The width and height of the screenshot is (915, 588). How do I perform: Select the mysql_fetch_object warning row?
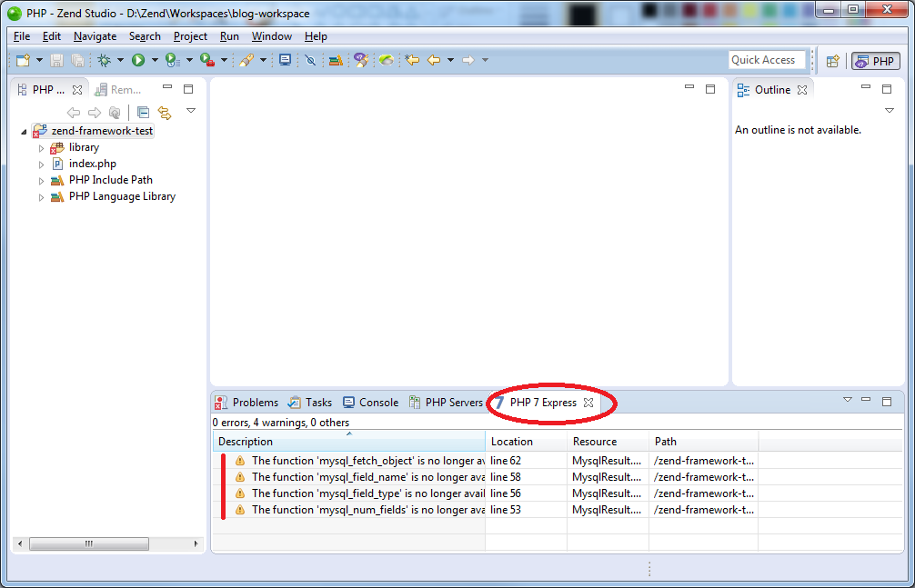558,460
